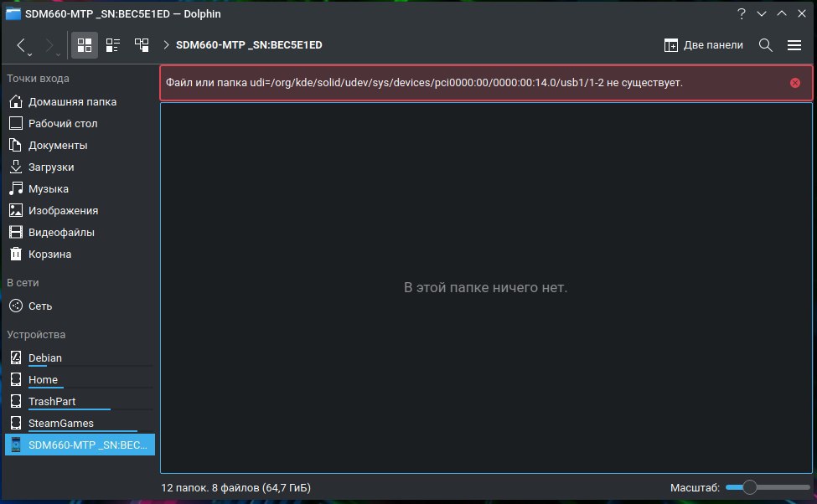Click the Documents file icon

16,146
